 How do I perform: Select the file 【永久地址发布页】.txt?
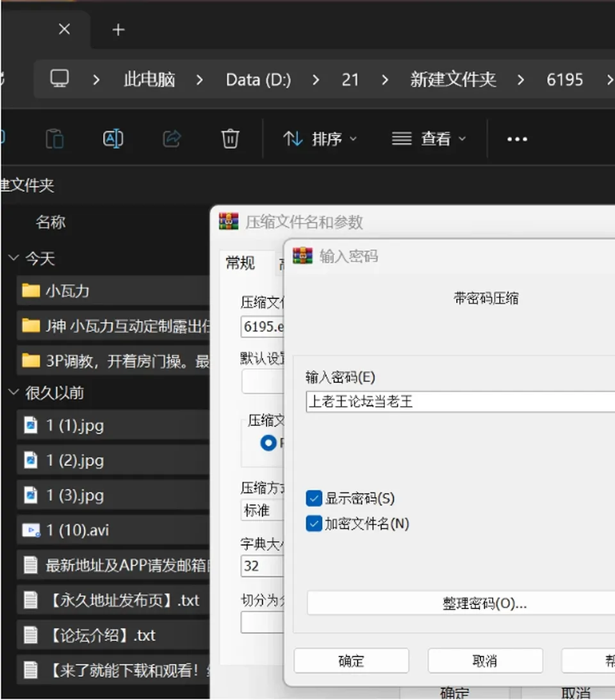coord(113,600)
